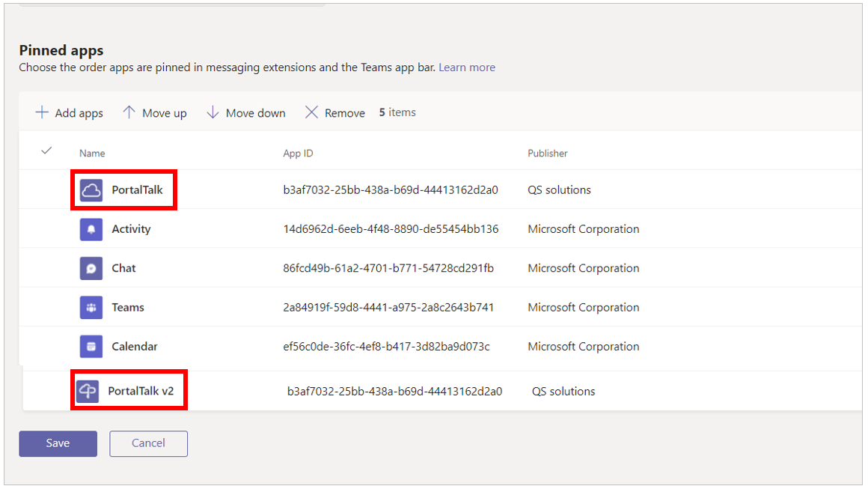Click the plus icon for Add apps

41,112
